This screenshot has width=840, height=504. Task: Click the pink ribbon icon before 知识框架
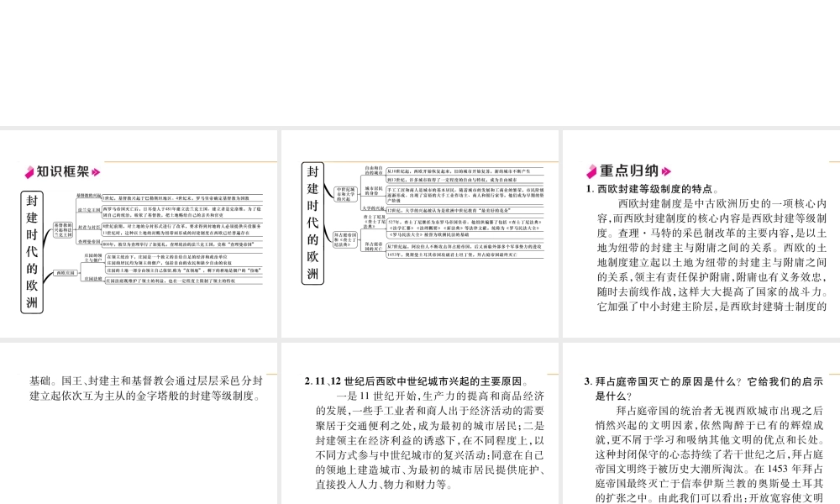tap(29, 171)
